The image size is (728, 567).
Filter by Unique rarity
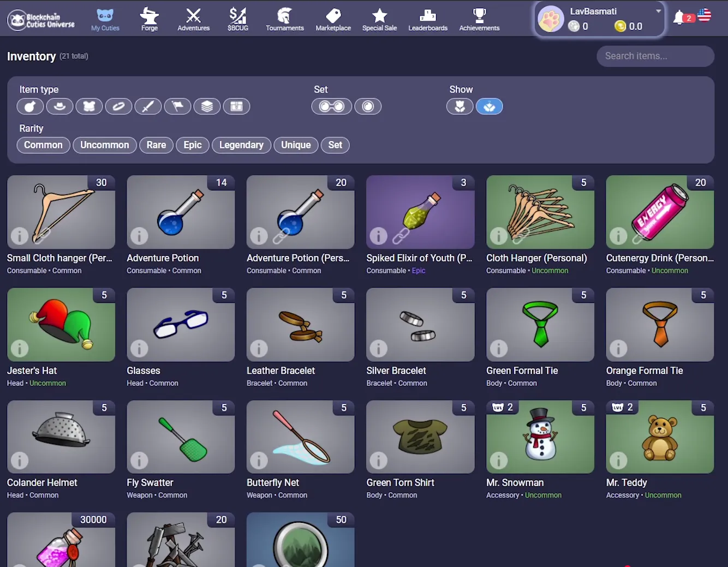pyautogui.click(x=296, y=145)
